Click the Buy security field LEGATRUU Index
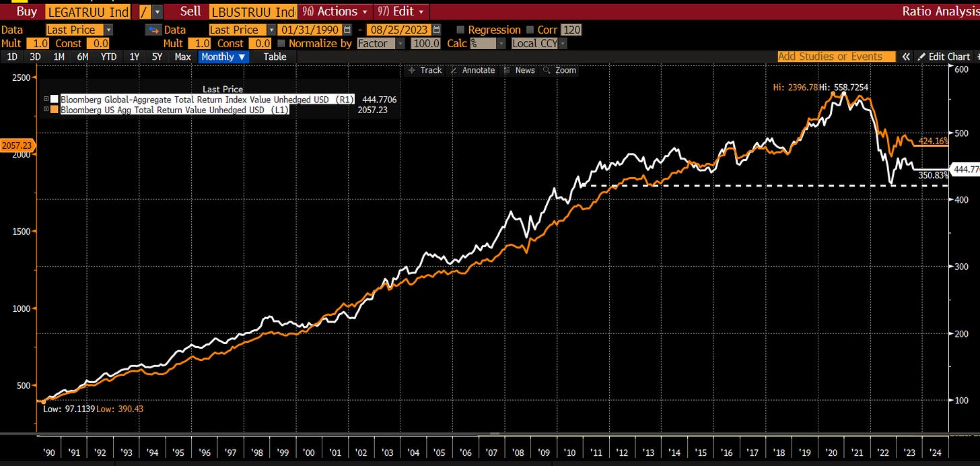This screenshot has height=466, width=980. [88, 11]
